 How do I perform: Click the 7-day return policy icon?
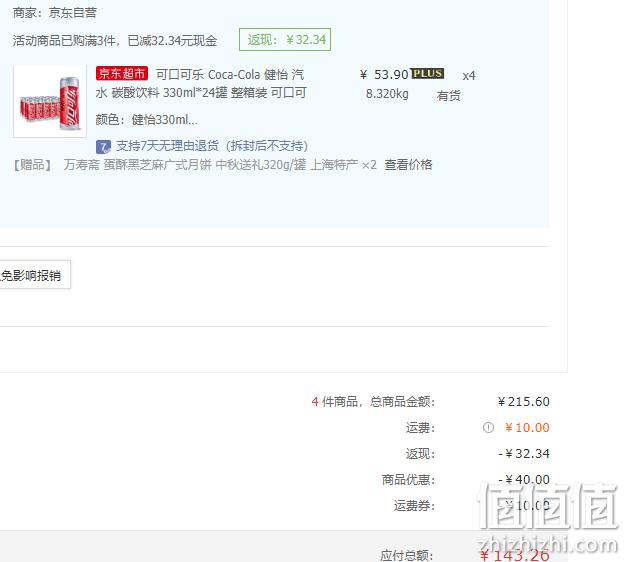(103, 147)
